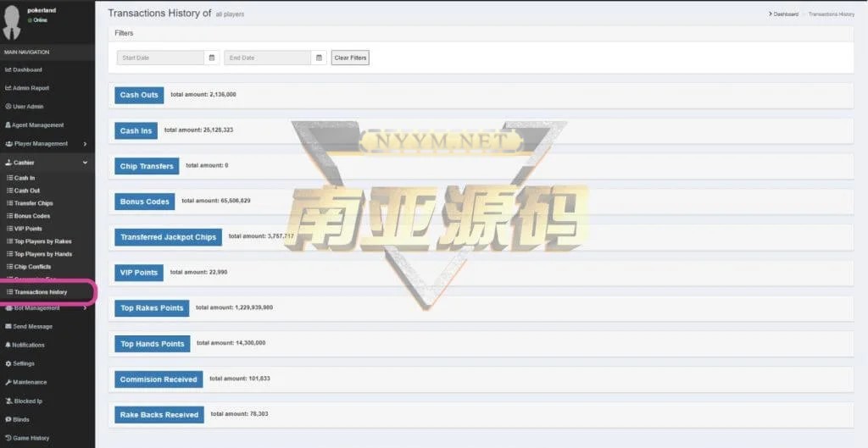Open the Dashboard sidebar item

tap(27, 69)
